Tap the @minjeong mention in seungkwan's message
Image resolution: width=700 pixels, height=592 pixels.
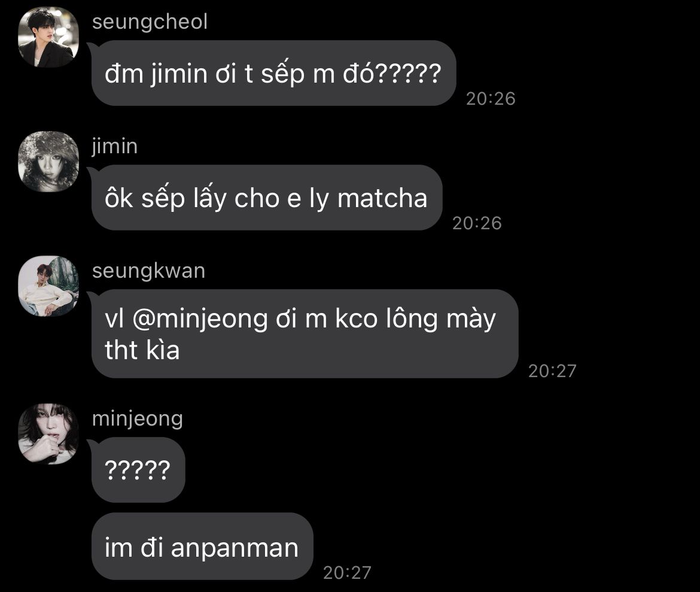tap(200, 319)
